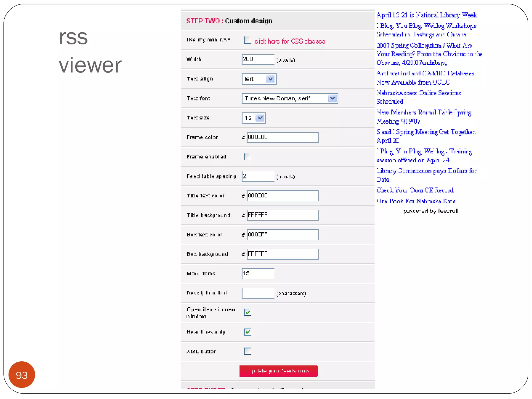Edit the Feed table spacing field

258,176
